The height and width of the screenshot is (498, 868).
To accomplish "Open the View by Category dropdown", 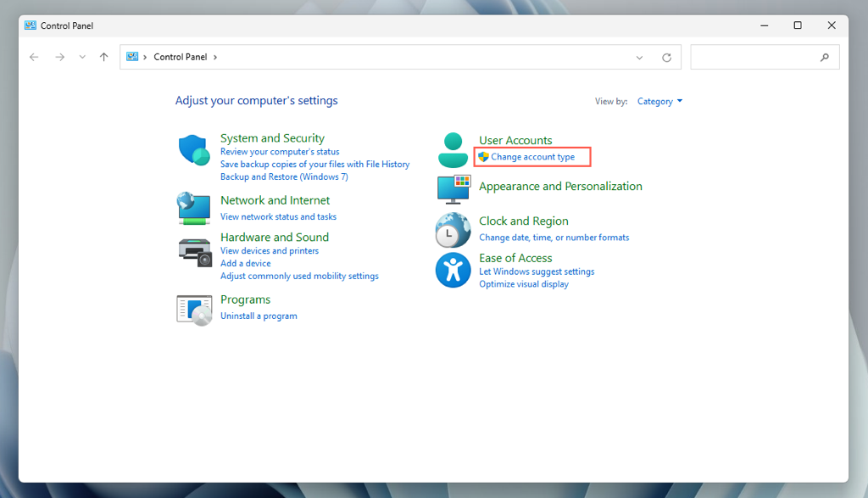I will tap(659, 102).
